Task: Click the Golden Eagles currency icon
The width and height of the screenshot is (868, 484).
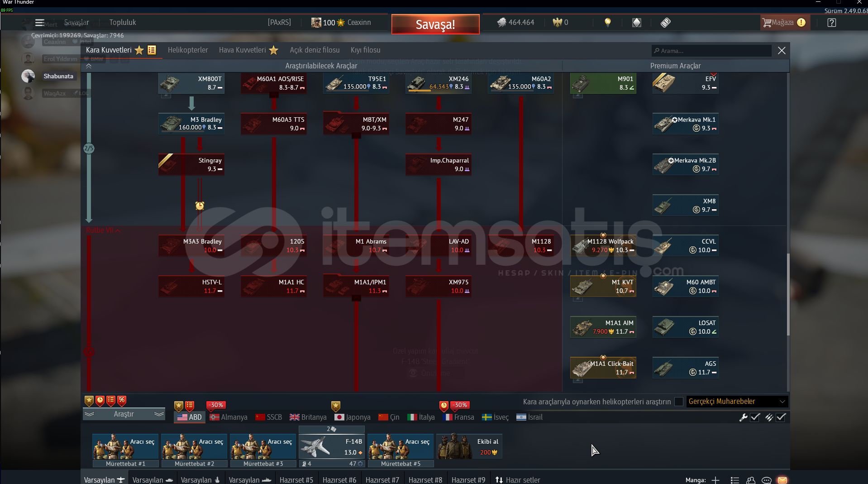Action: pyautogui.click(x=557, y=22)
